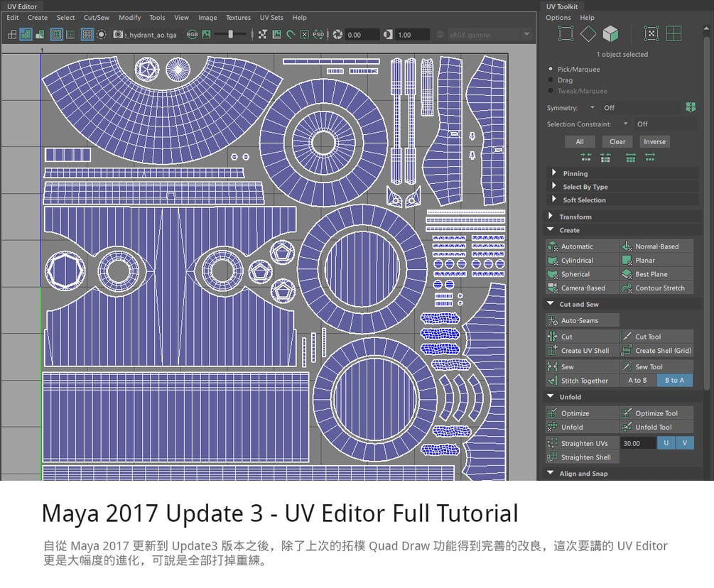Screen dimensions: 714x588
Task: Click the Straighten UVs button
Action: pos(583,443)
